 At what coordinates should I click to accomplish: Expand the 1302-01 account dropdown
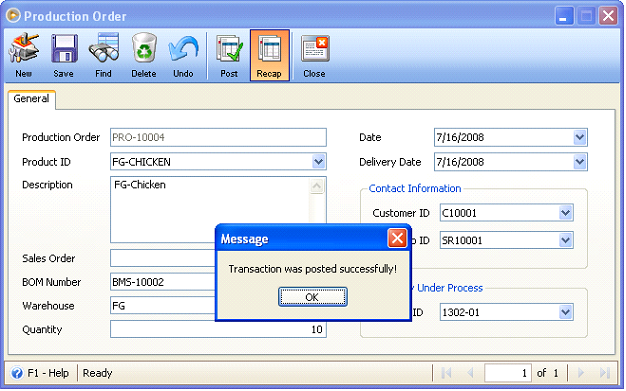click(565, 312)
